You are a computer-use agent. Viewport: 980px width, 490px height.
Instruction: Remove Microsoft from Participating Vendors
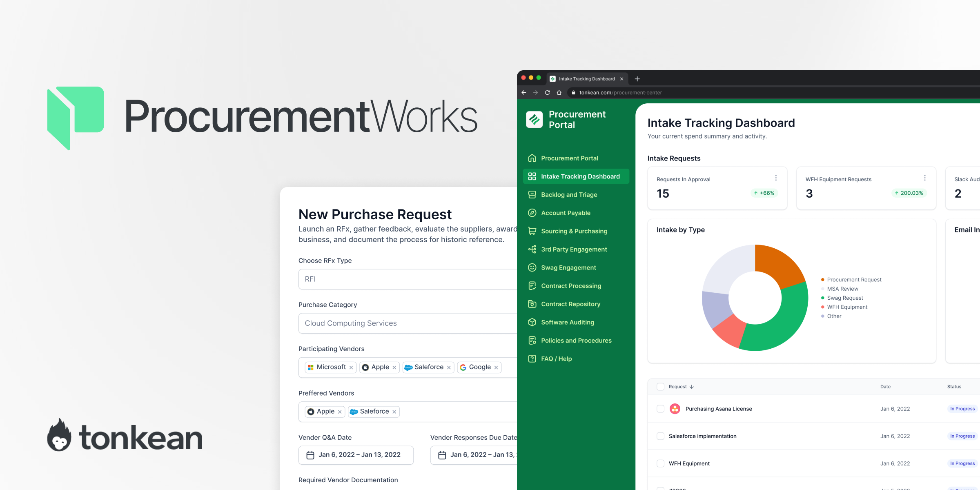pyautogui.click(x=351, y=367)
